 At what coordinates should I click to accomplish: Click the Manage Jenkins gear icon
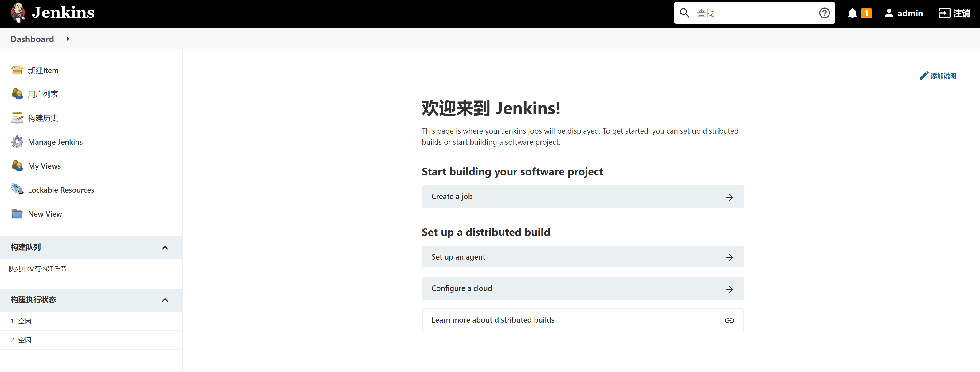[x=17, y=142]
